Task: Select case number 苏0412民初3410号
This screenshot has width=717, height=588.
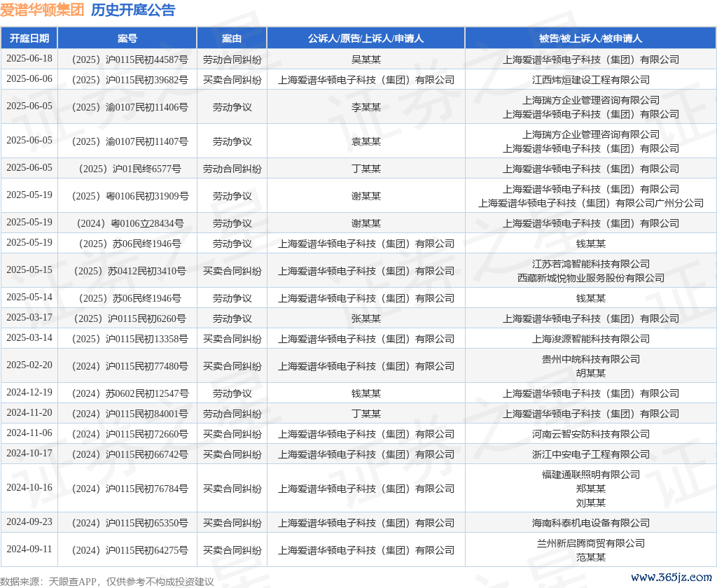Action: coord(130,271)
